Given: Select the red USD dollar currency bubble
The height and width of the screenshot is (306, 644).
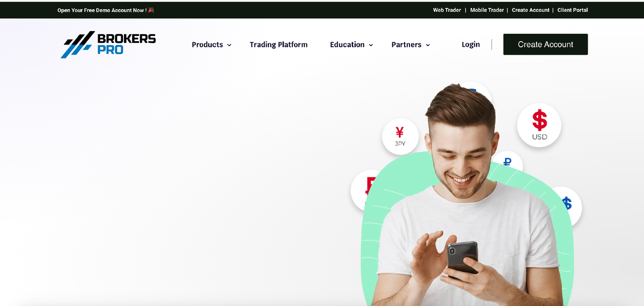Looking at the screenshot, I should [x=539, y=125].
